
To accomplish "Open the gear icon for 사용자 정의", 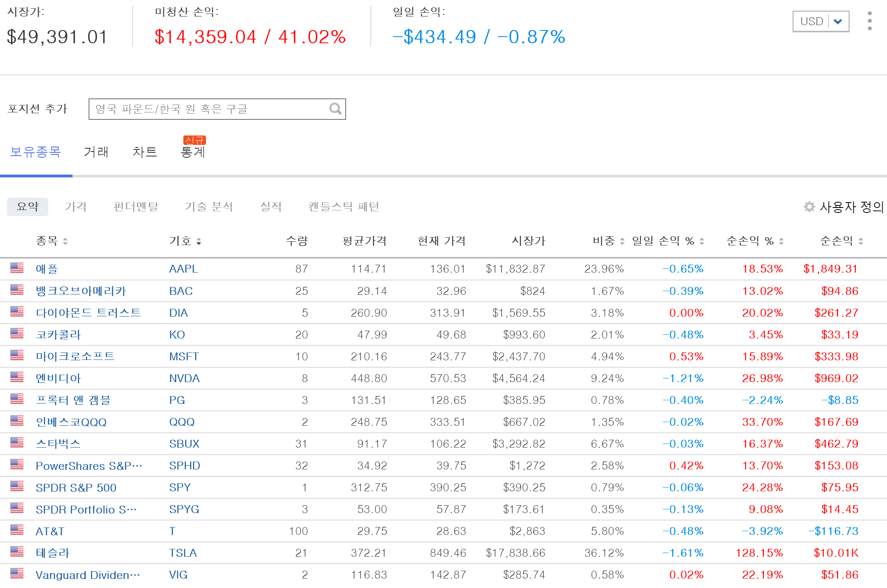I will 809,206.
